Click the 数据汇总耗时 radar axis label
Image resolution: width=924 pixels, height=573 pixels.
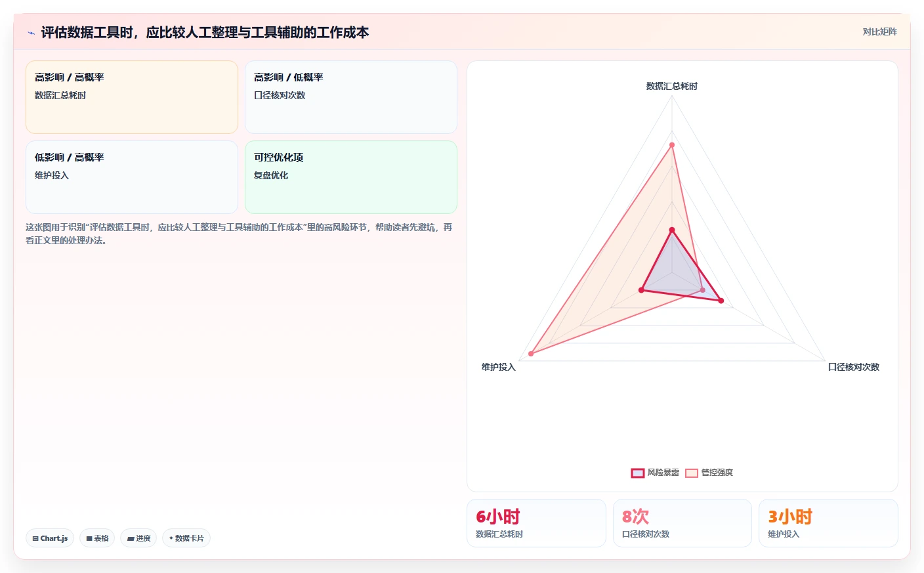coord(671,86)
